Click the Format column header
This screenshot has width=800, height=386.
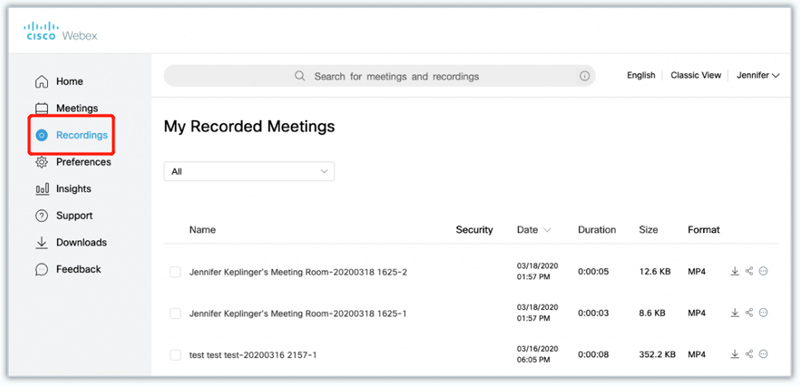[704, 230]
